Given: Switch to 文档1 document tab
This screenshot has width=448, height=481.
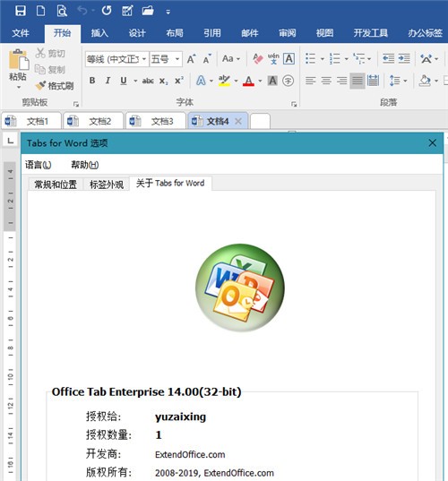Looking at the screenshot, I should [31, 121].
